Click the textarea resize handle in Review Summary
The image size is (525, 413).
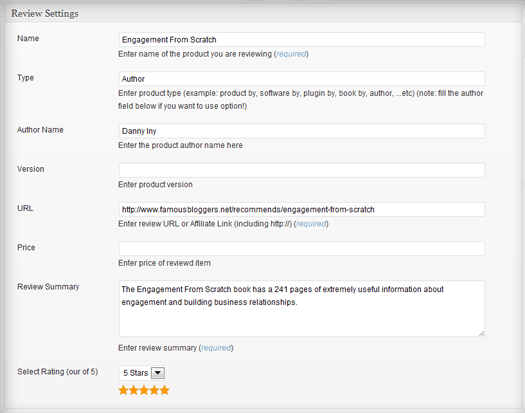coord(481,333)
